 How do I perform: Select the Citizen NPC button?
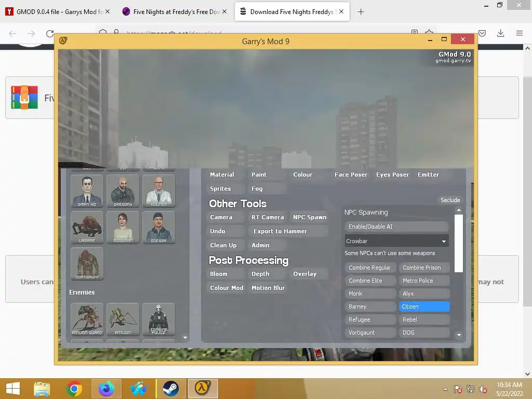(x=424, y=307)
